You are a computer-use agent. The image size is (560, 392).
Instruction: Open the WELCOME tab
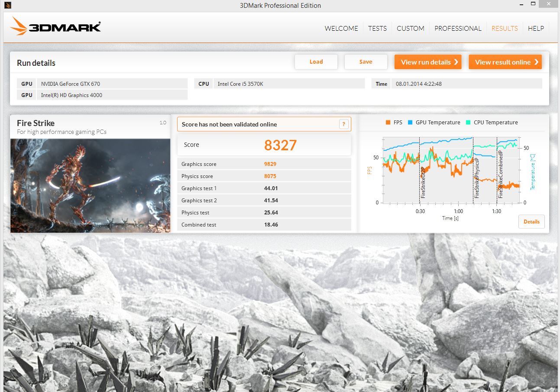point(341,29)
